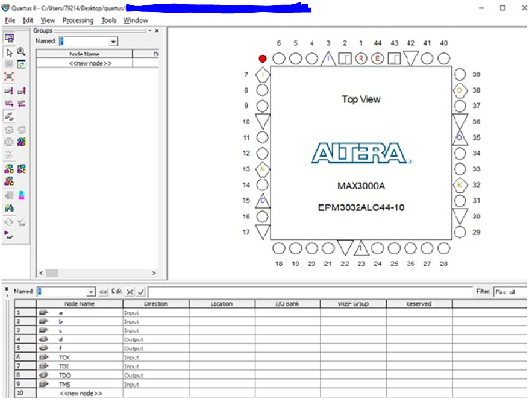Click the left-pointing purple arrow pins icon
Viewport: 532px width, 402px height.
(x=21, y=103)
